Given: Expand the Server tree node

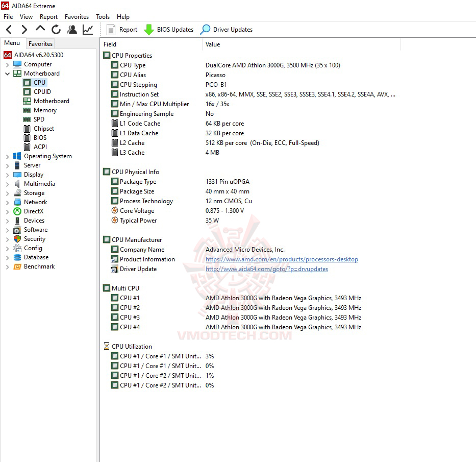Looking at the screenshot, I should (7, 166).
